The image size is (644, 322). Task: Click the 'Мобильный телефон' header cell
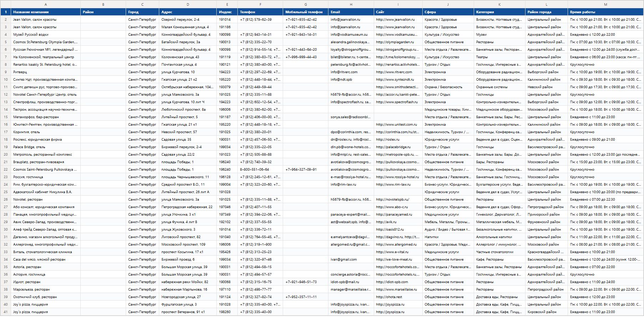[306, 12]
